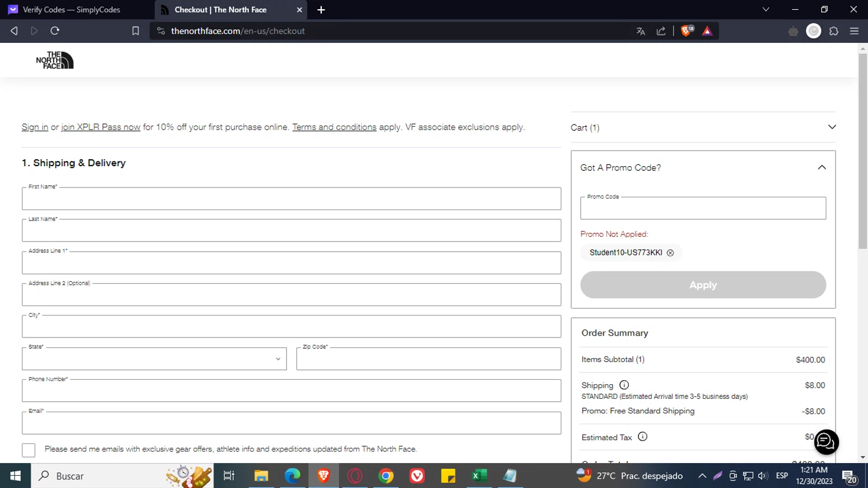The image size is (868, 488).
Task: Open Task View on the taskbar
Action: click(229, 476)
